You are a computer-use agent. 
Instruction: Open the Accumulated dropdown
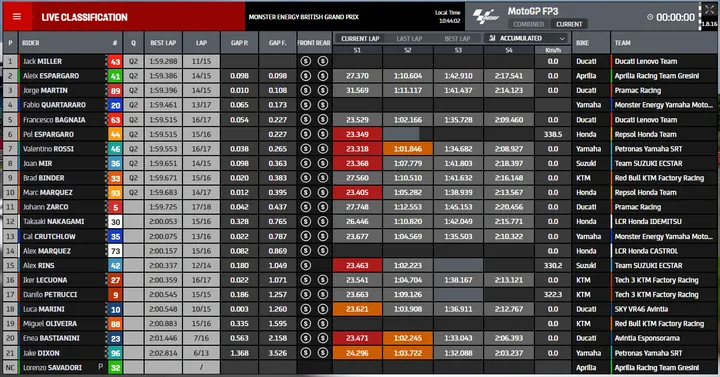click(x=526, y=38)
